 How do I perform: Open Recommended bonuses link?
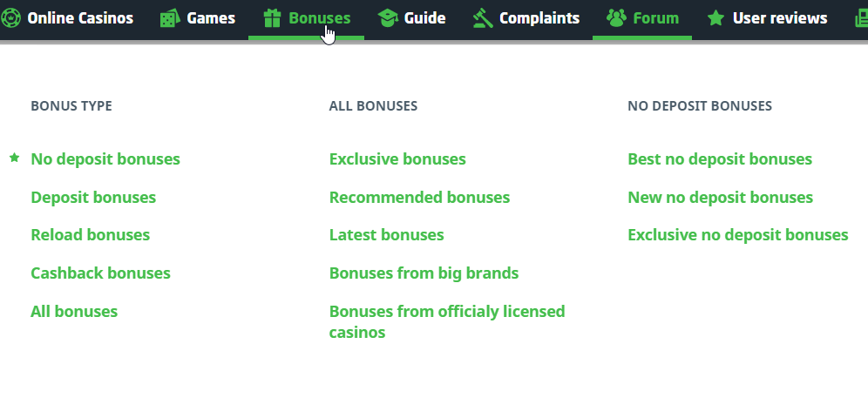[419, 198]
